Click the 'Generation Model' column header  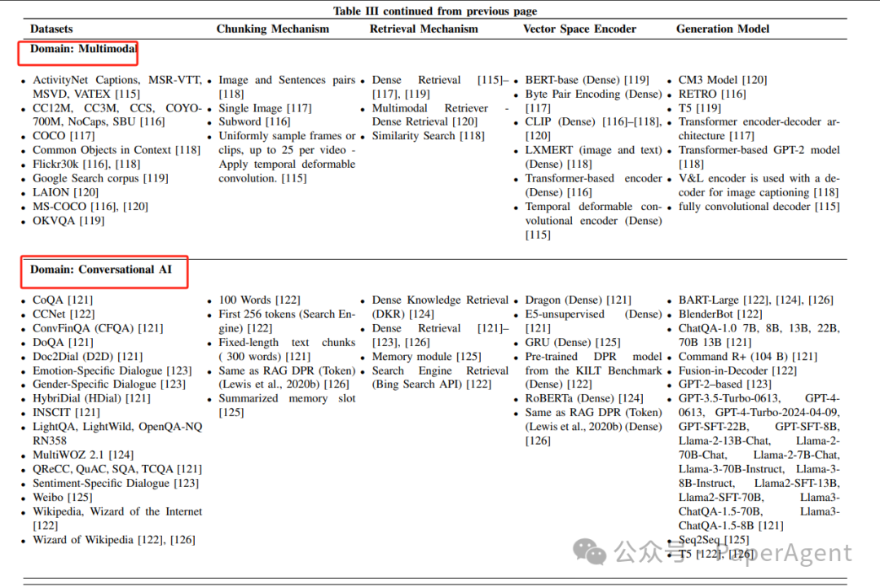tap(722, 29)
